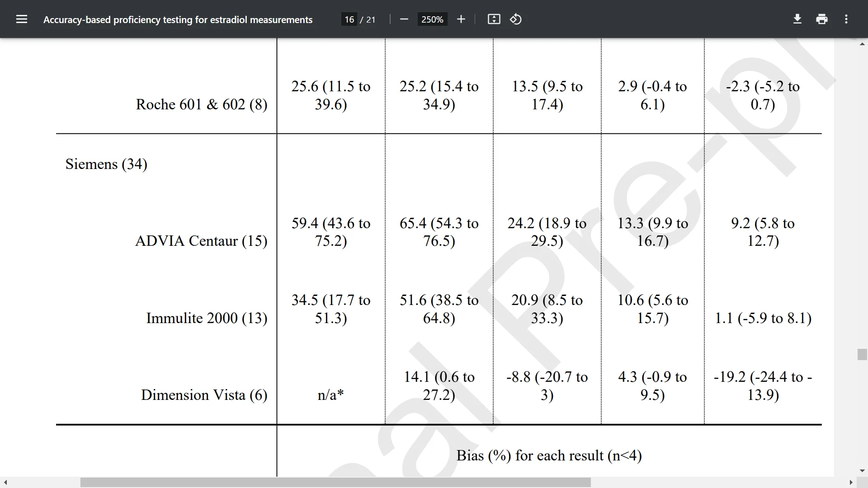Click the page number field showing 16
868x488 pixels.
click(349, 19)
